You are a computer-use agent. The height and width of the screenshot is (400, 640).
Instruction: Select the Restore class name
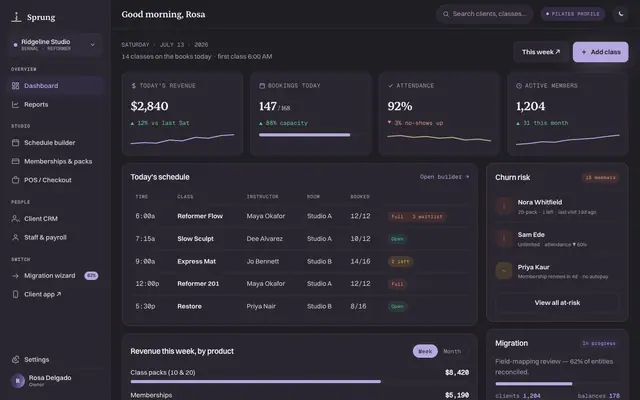click(x=189, y=306)
